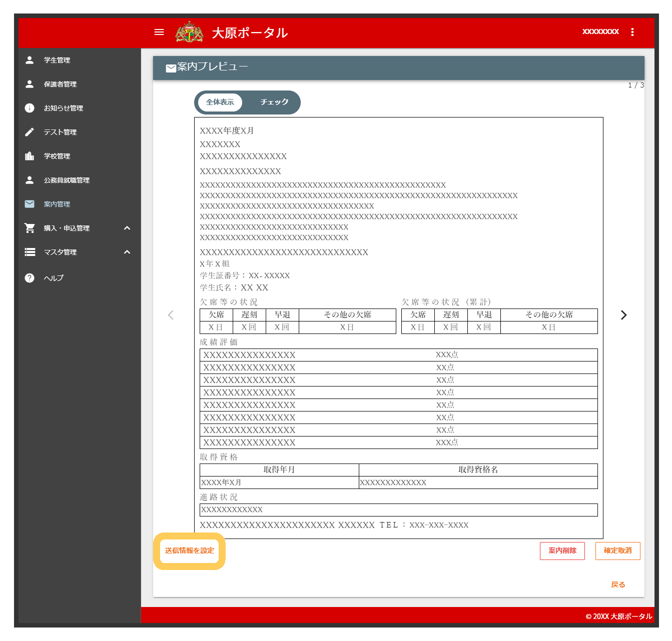Click the 公務員就職管理 person icon
672x641 pixels.
click(x=30, y=180)
